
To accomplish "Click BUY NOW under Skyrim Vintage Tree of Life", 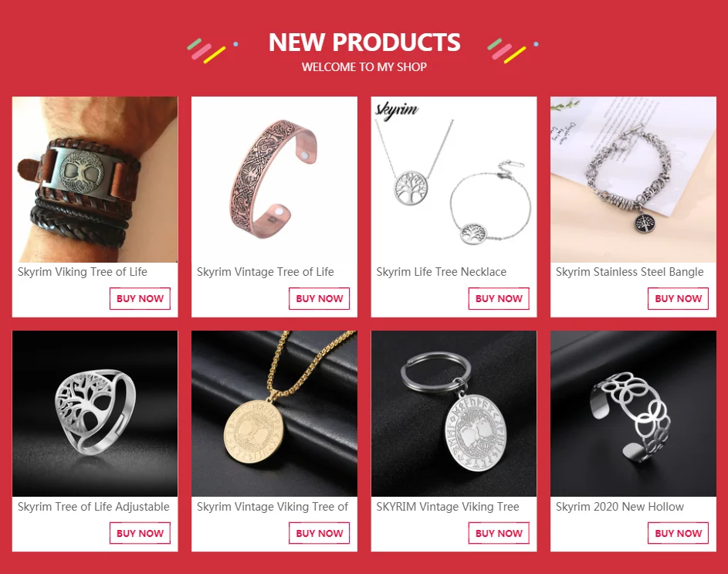I will [x=320, y=298].
